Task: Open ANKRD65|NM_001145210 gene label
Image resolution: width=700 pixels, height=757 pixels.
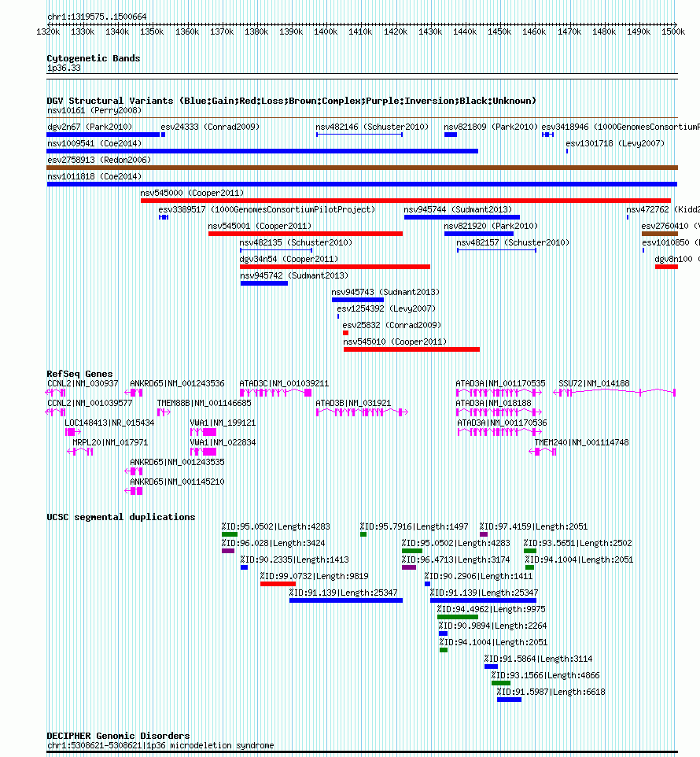Action: pyautogui.click(x=177, y=482)
